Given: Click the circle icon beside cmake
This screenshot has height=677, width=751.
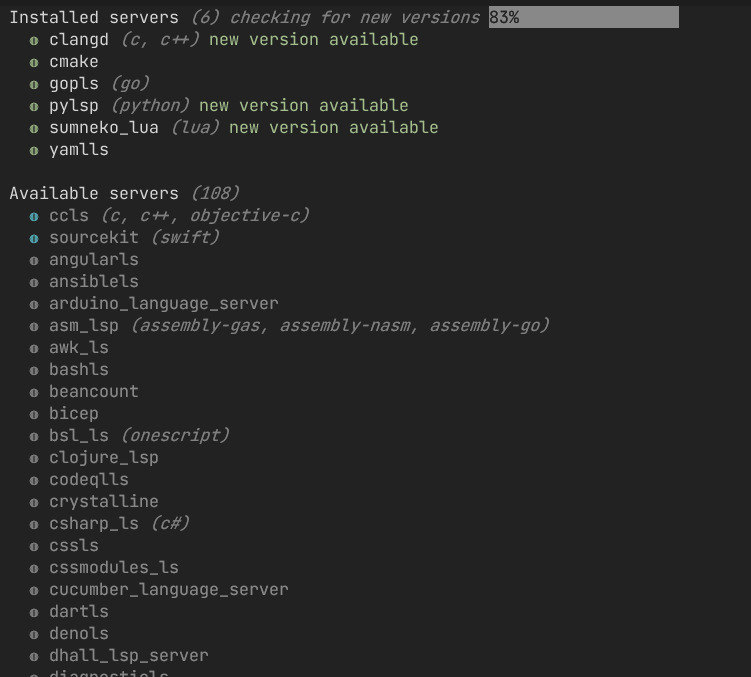Looking at the screenshot, I should (x=34, y=62).
